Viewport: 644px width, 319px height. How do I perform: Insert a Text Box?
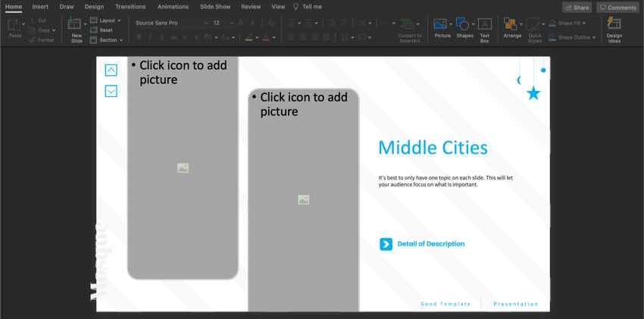[x=485, y=25]
